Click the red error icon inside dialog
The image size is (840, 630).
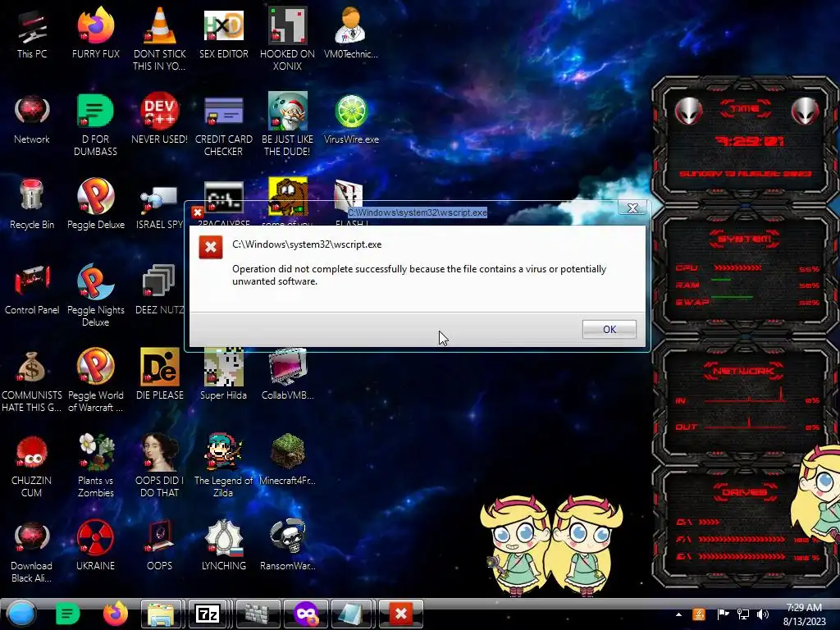(x=211, y=248)
